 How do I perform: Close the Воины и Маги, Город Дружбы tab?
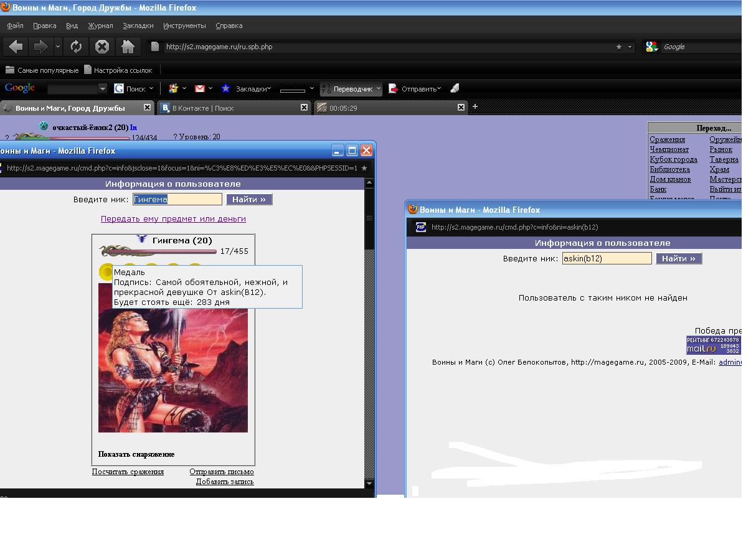(147, 107)
